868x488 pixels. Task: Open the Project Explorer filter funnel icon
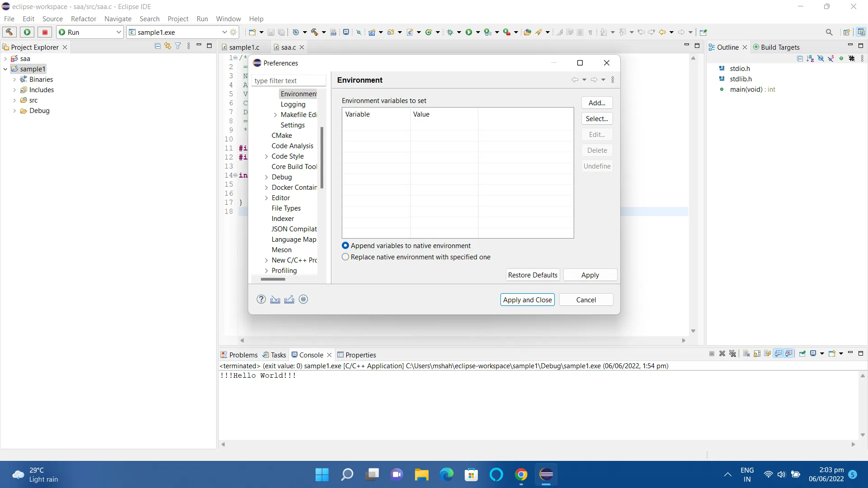pos(178,46)
